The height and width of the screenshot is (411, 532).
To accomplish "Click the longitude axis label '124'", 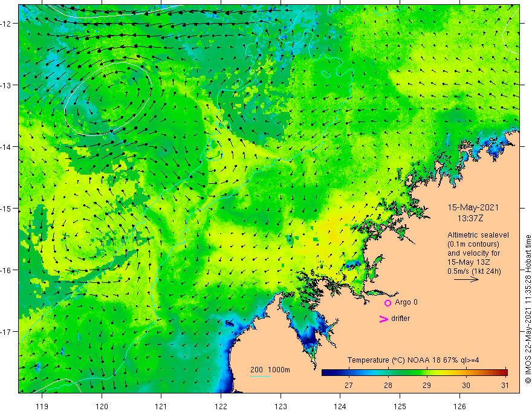I will click(340, 406).
